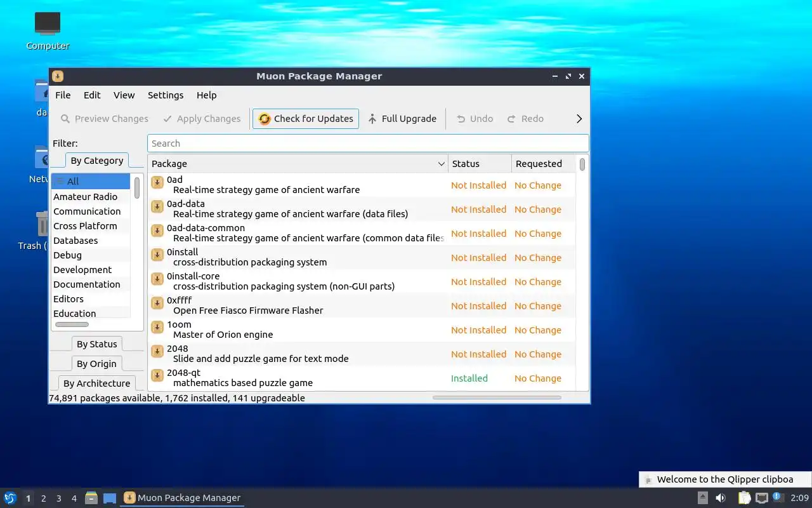Open the Help menu

[x=206, y=95]
